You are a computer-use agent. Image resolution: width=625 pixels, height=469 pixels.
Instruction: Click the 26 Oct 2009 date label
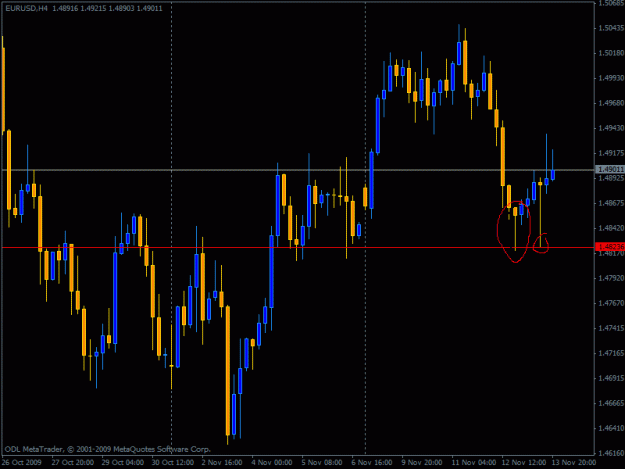click(22, 463)
